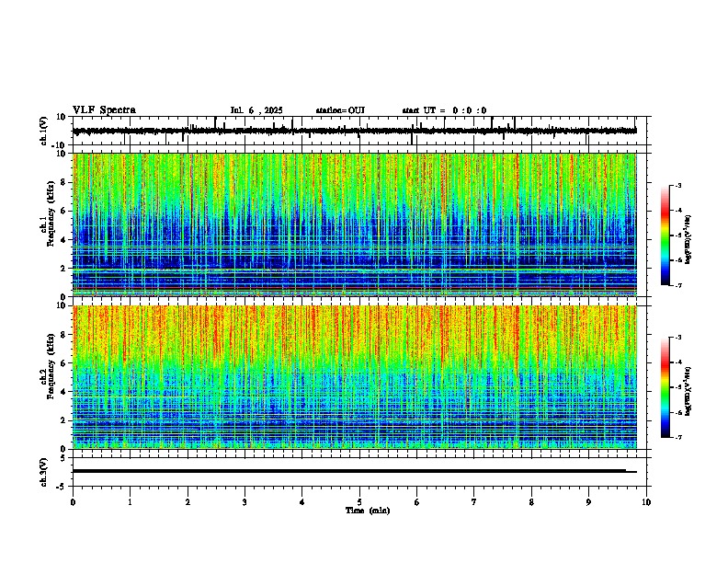Viewport: 728px width, 563px height.
Task: Select the ch.1 waveform trace panel
Action: [359, 131]
